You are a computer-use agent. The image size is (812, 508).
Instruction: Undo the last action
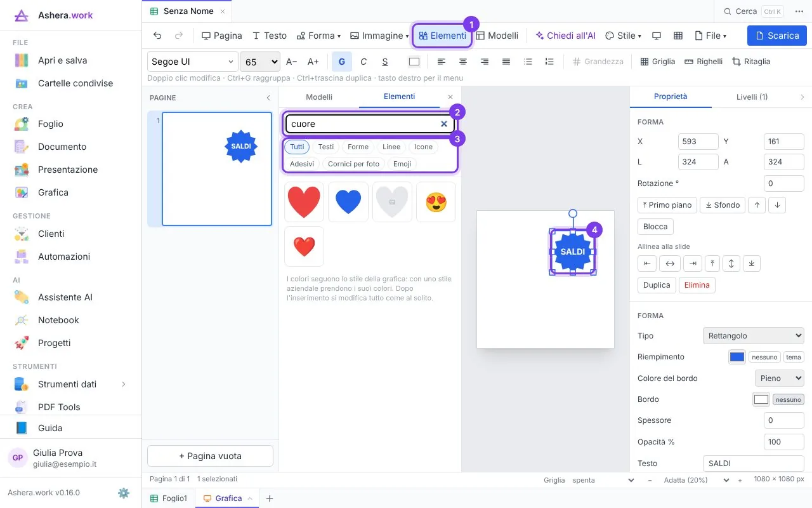click(x=157, y=36)
